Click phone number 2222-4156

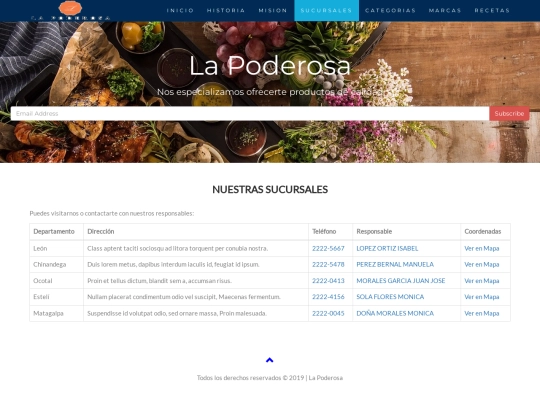[328, 297]
